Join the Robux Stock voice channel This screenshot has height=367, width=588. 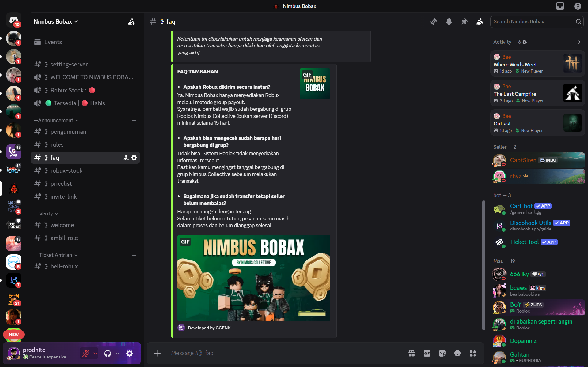(x=85, y=90)
